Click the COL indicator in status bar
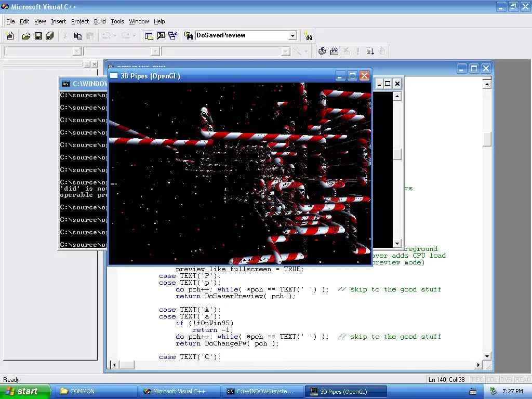 [x=491, y=380]
